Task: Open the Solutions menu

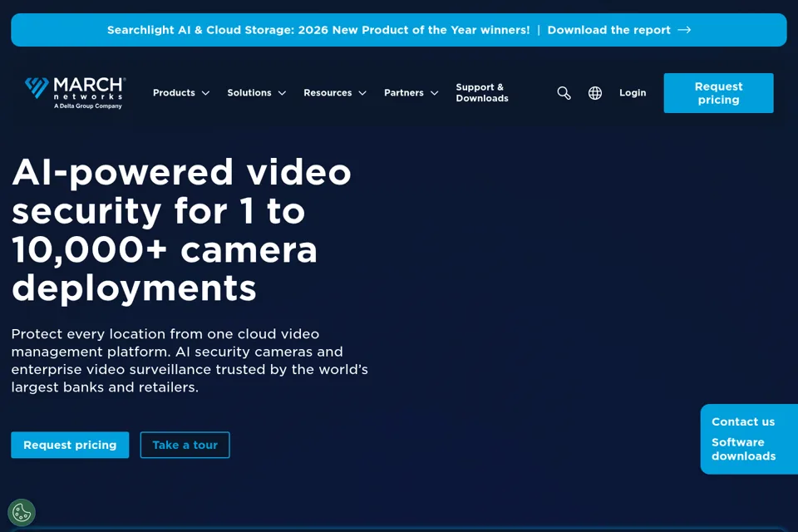Action: (249, 92)
